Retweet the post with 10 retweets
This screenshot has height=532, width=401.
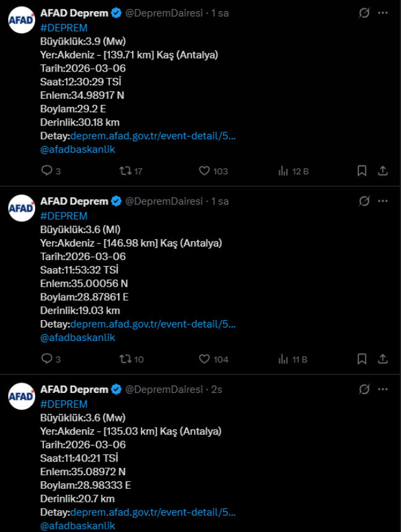click(125, 359)
